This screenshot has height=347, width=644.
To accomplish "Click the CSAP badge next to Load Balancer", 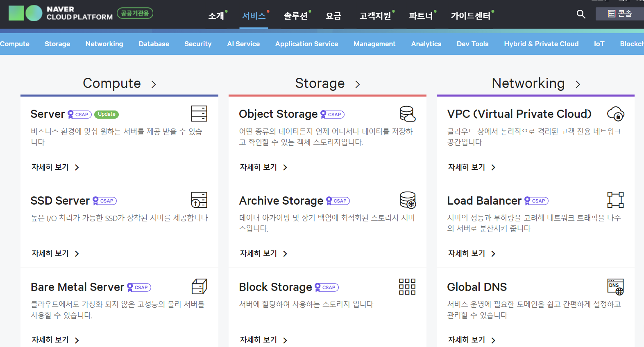I will point(536,201).
